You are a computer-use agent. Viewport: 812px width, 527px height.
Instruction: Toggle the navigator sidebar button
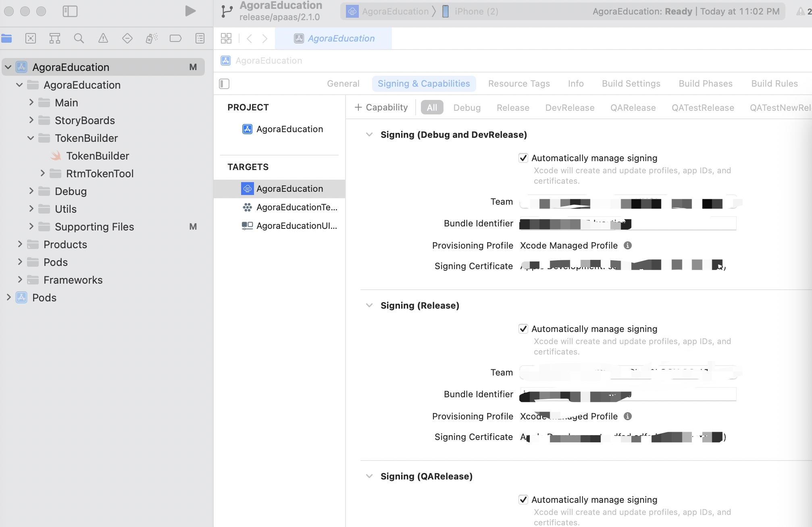(x=70, y=11)
